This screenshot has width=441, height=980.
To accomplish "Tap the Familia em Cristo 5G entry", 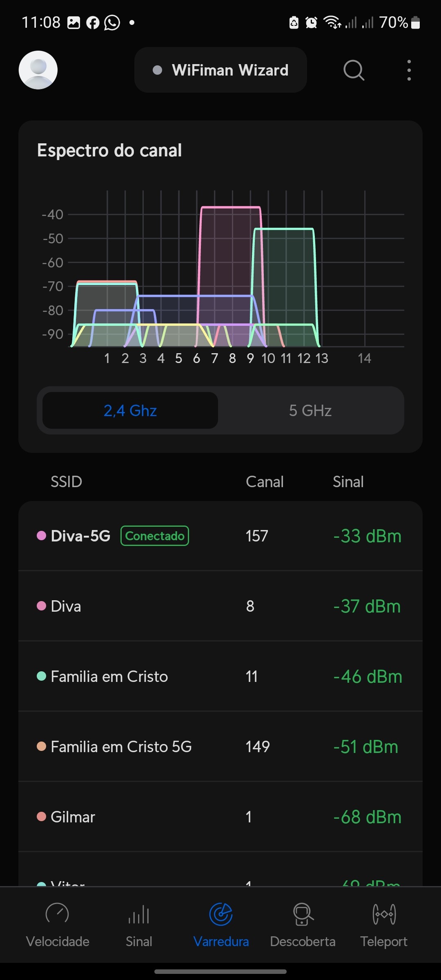I will pyautogui.click(x=220, y=747).
